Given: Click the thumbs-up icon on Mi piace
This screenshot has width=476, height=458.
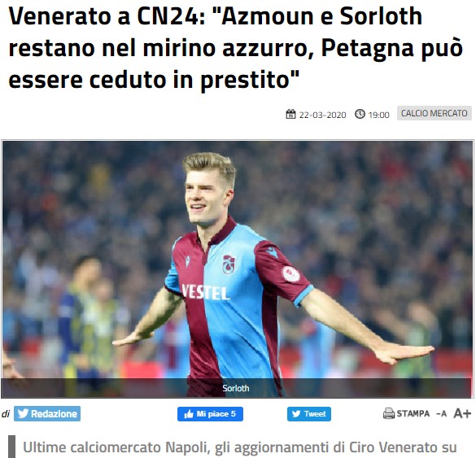Looking at the screenshot, I should pyautogui.click(x=189, y=414).
